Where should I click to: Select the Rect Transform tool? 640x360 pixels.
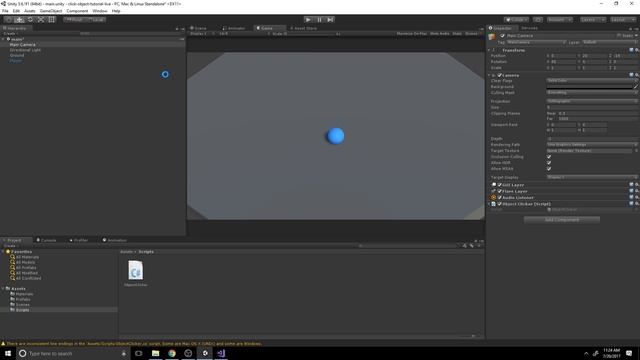[x=51, y=20]
